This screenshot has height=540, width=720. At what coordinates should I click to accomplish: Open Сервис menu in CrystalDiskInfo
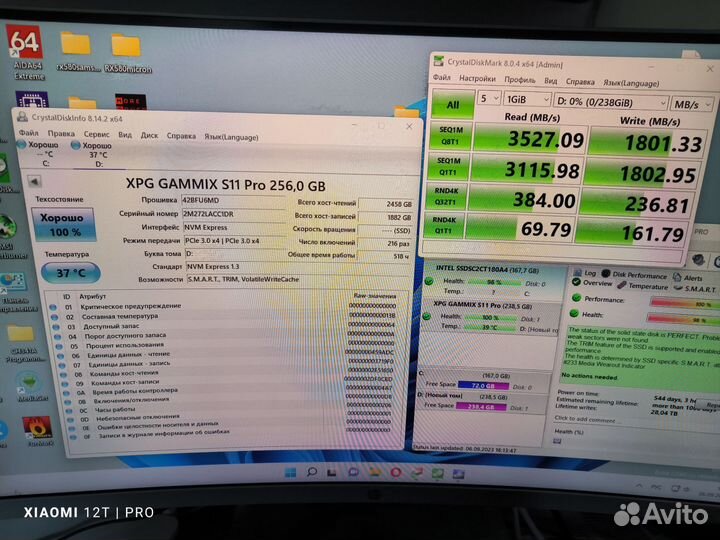point(96,134)
